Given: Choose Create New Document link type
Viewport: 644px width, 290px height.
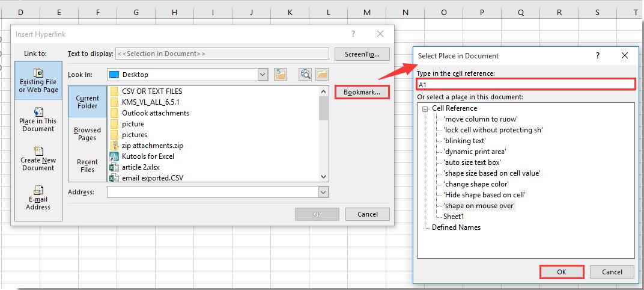Looking at the screenshot, I should 38,158.
